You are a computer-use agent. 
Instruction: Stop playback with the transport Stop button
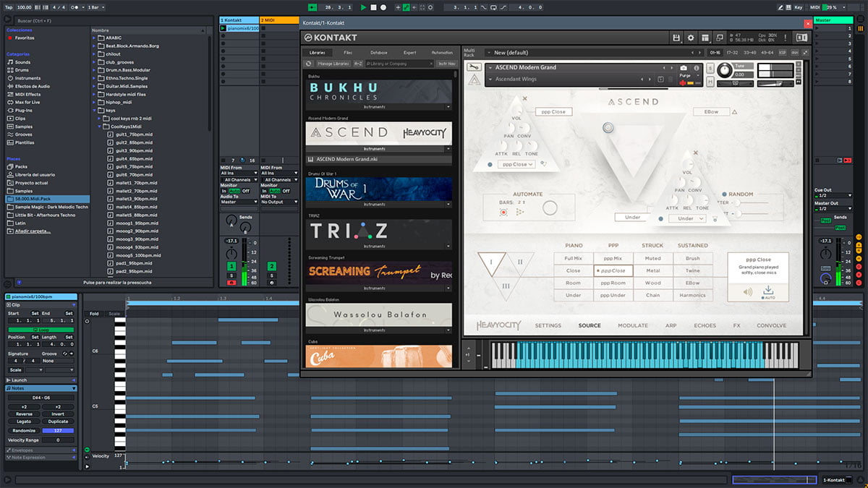coord(373,7)
